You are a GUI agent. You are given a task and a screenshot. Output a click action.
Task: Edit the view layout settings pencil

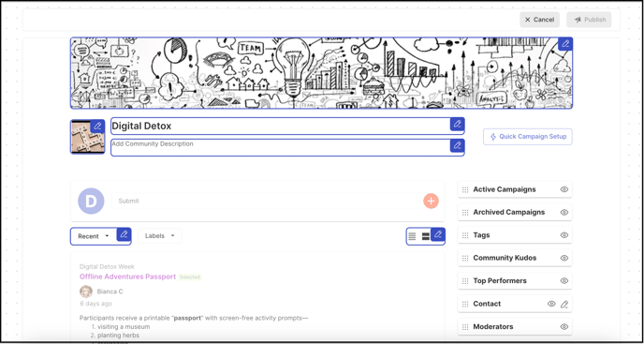pos(438,234)
